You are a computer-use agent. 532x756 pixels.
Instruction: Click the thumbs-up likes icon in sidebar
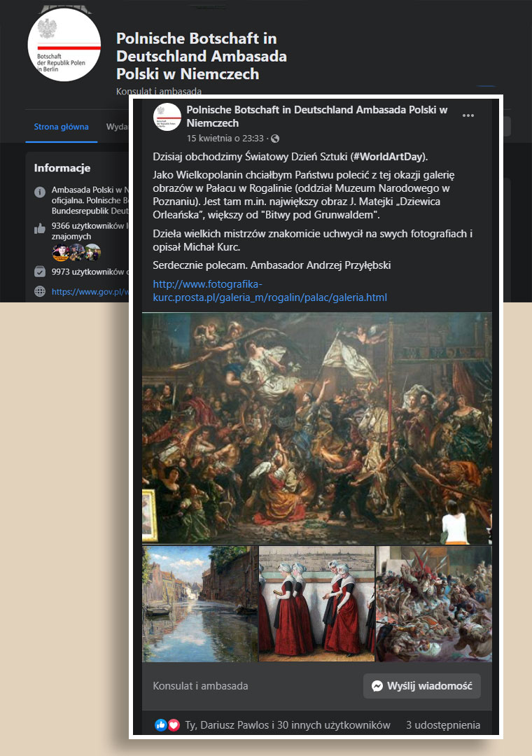pos(40,228)
